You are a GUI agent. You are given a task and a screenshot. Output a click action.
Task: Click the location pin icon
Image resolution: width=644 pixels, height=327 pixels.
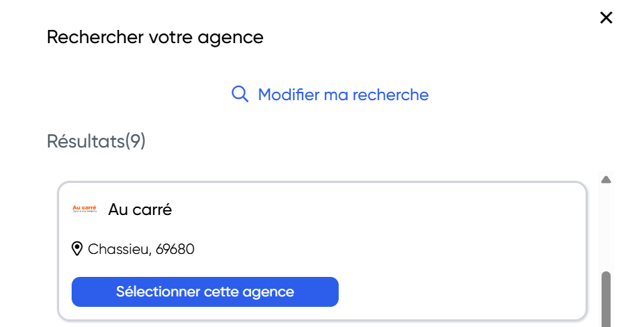(x=77, y=248)
